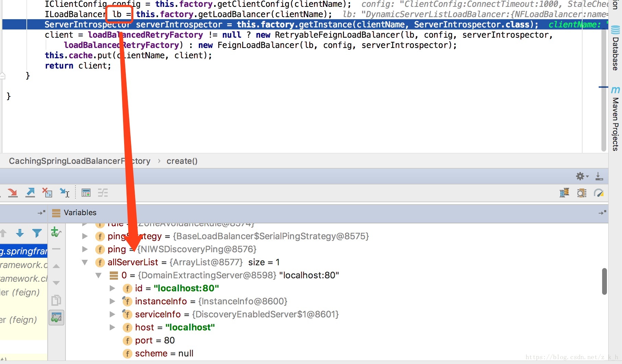
Task: Click the return client; code line
Action: [78, 66]
